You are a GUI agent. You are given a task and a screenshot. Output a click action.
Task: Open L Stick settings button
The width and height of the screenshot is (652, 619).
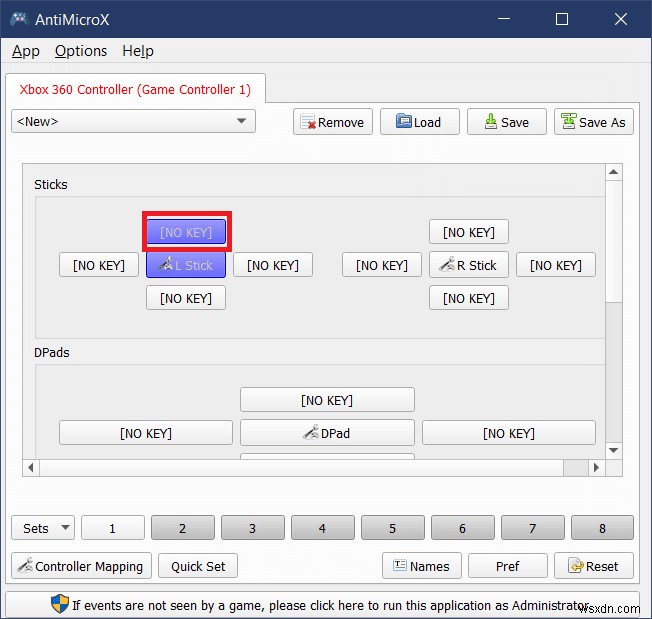(186, 265)
